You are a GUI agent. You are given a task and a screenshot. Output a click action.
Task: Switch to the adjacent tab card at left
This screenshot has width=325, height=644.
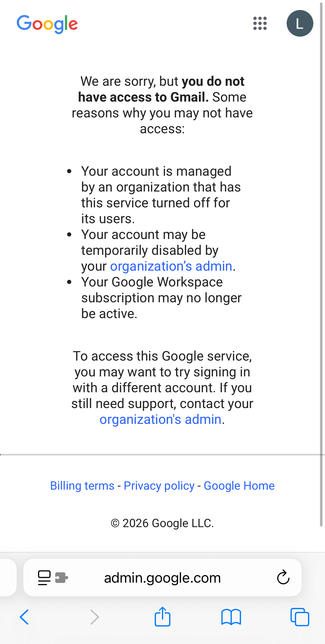pyautogui.click(x=8, y=577)
